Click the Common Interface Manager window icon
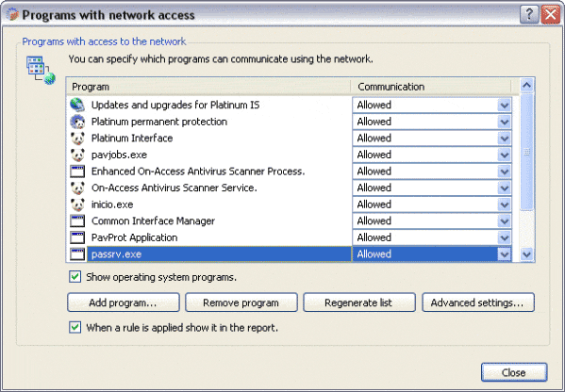Screen dimensions: 565x392 (77, 221)
